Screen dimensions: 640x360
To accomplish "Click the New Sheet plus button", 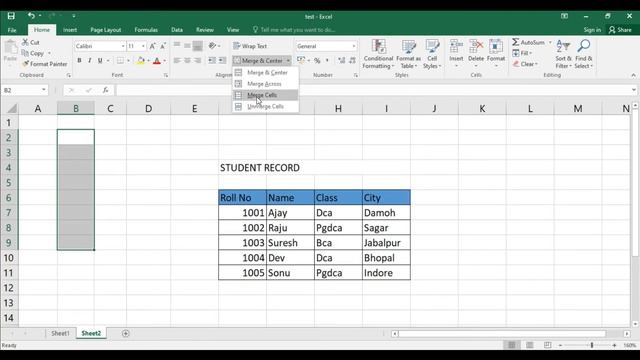I will pyautogui.click(x=126, y=333).
